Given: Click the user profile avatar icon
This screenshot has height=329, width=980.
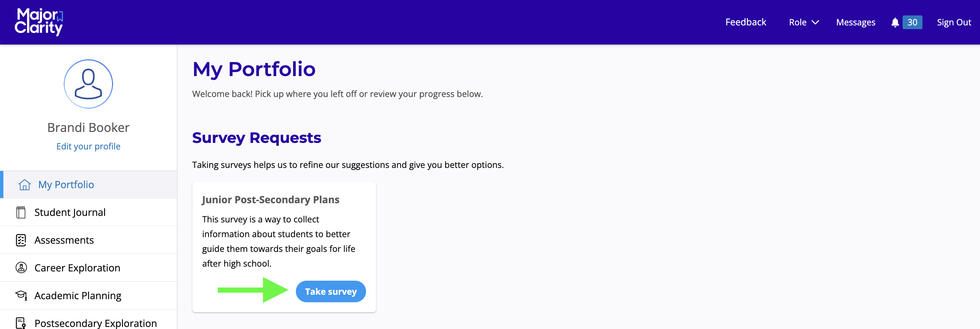Looking at the screenshot, I should click(88, 84).
